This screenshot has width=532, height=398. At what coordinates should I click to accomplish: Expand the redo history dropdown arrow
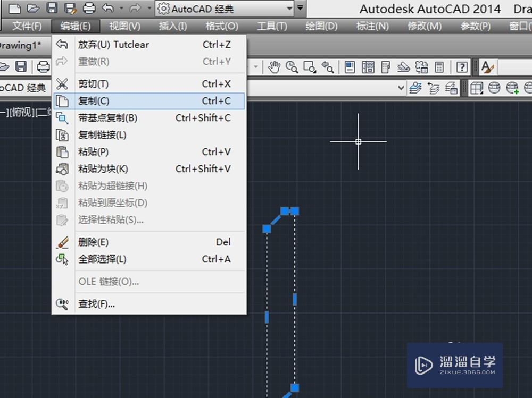click(149, 8)
